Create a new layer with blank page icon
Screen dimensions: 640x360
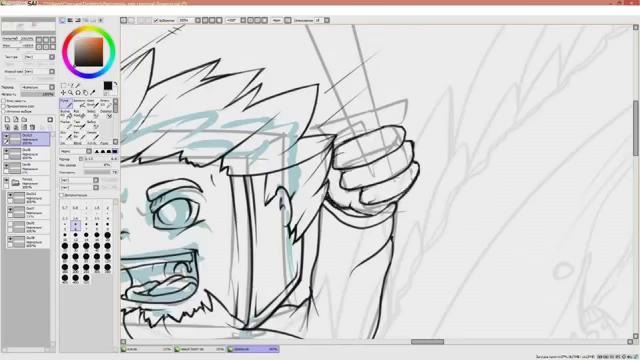click(7, 120)
